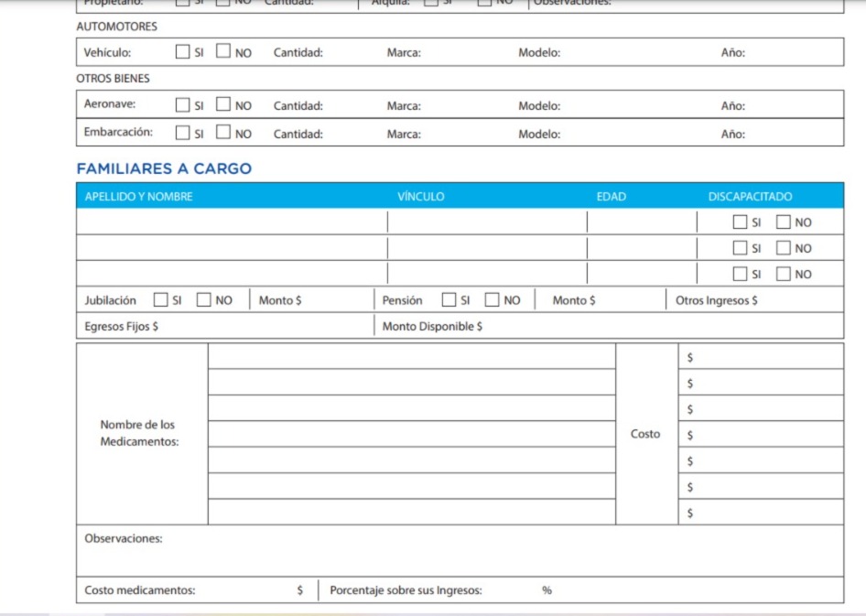Image resolution: width=866 pixels, height=616 pixels.
Task: Select NO checkbox for Pensión
Action: coord(492,299)
